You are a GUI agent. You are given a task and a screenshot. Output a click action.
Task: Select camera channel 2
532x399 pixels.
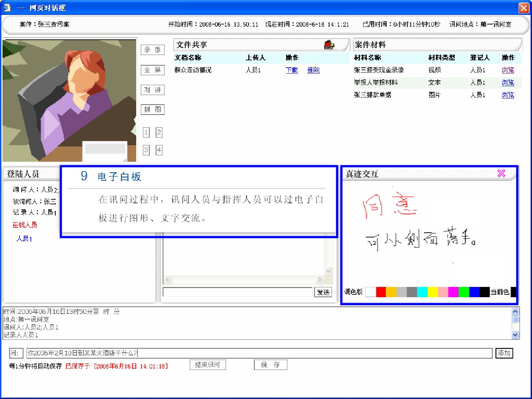click(x=159, y=132)
